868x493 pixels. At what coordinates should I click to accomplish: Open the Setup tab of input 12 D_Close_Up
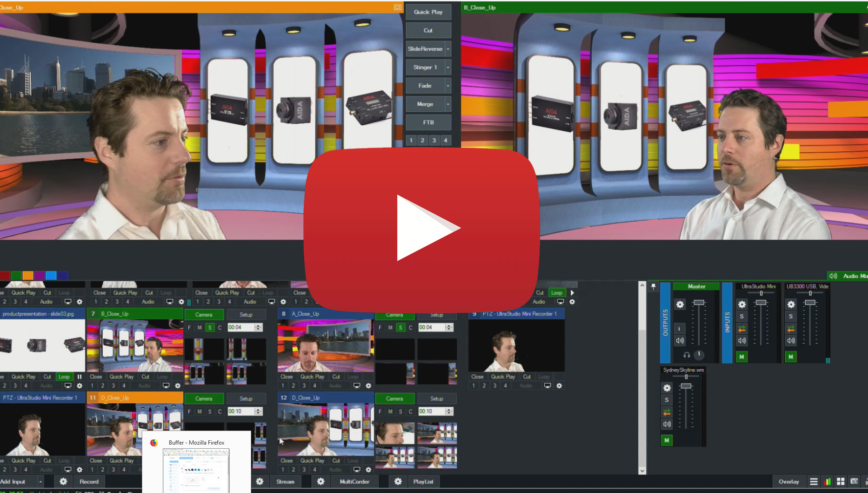(436, 398)
